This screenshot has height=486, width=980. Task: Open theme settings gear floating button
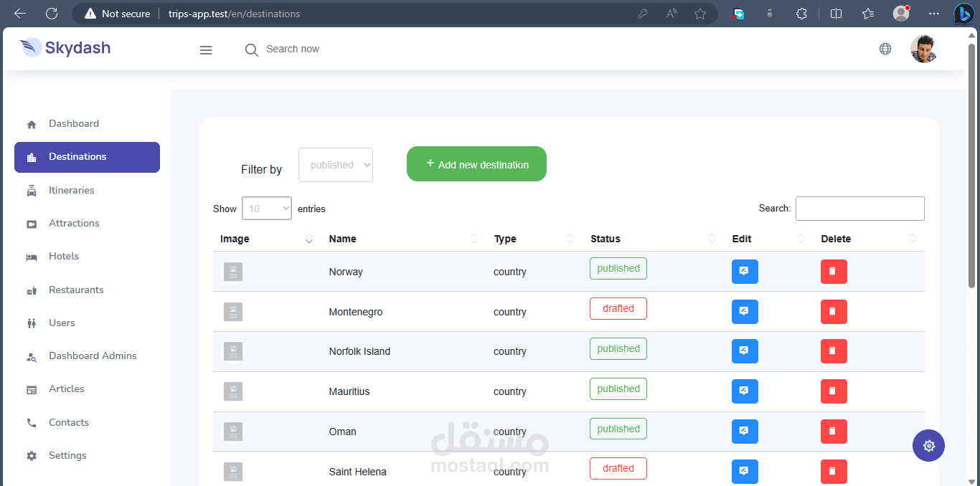(928, 446)
